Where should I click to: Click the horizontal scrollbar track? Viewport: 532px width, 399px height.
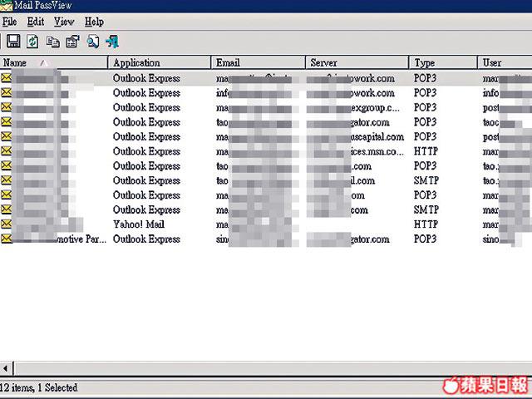(x=273, y=368)
